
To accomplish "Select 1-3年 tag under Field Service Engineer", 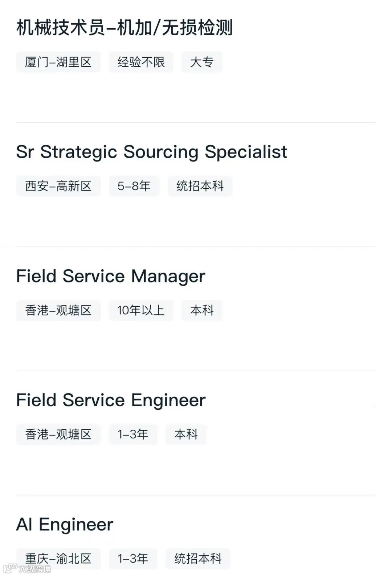I will click(133, 434).
